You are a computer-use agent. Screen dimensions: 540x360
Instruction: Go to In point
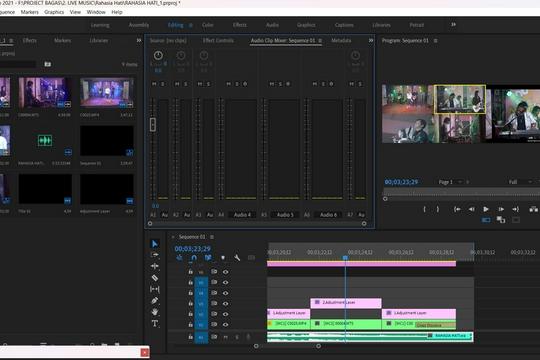tap(457, 209)
